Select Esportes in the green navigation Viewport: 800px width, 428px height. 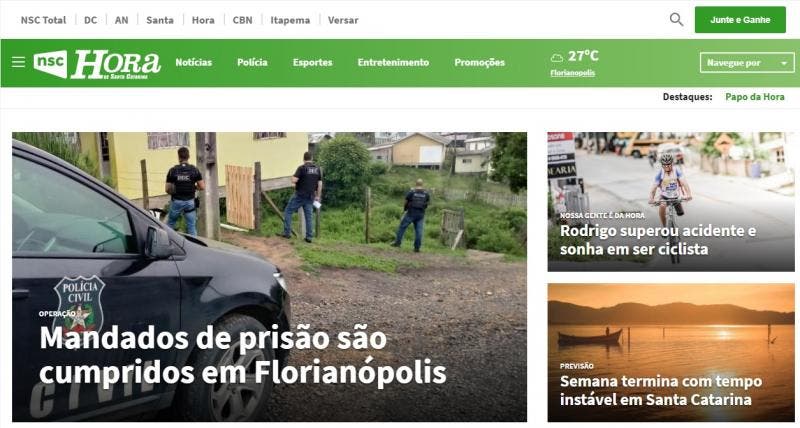[312, 62]
